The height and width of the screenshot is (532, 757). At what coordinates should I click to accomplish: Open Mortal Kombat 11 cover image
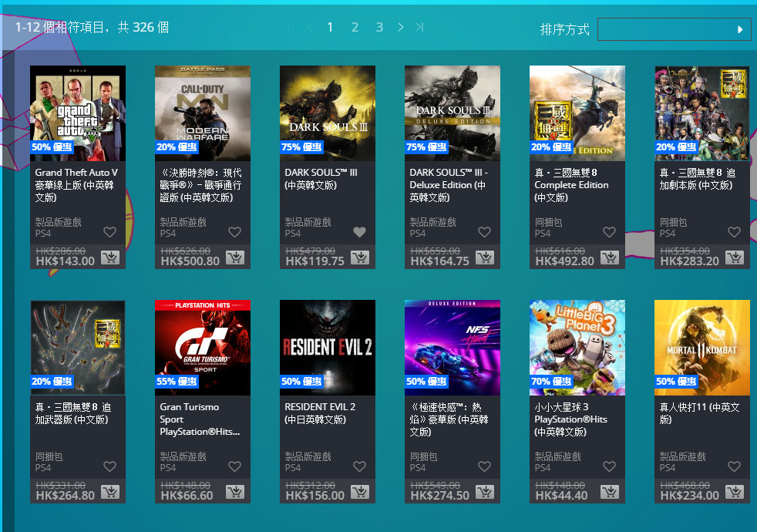click(702, 348)
